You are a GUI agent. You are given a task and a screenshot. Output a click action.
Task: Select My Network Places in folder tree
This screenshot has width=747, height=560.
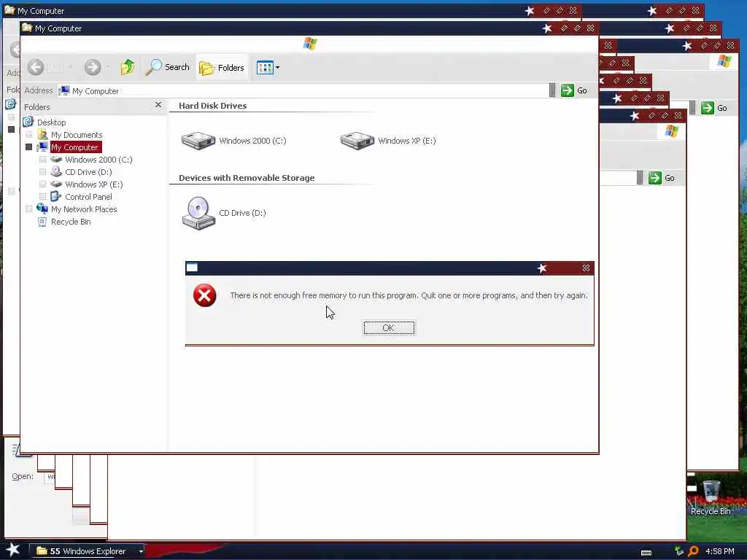pos(84,209)
